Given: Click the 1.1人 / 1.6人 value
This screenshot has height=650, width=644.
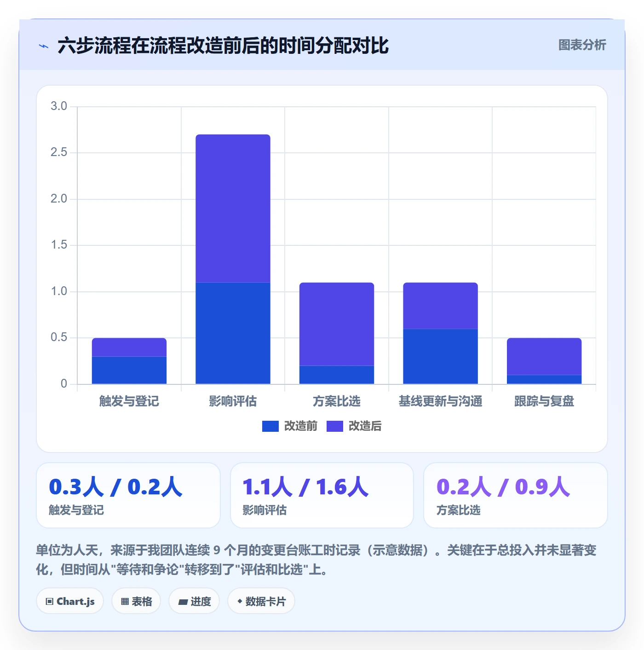Looking at the screenshot, I should pyautogui.click(x=305, y=487).
